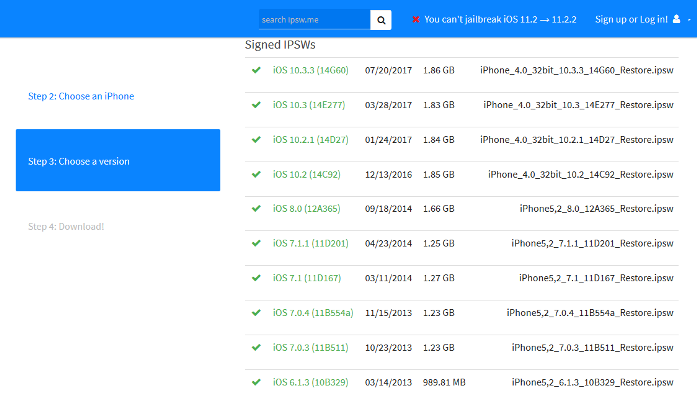Click green checkmark beside iOS 10.2.1
Image resolution: width=697 pixels, height=407 pixels.
pyautogui.click(x=256, y=140)
